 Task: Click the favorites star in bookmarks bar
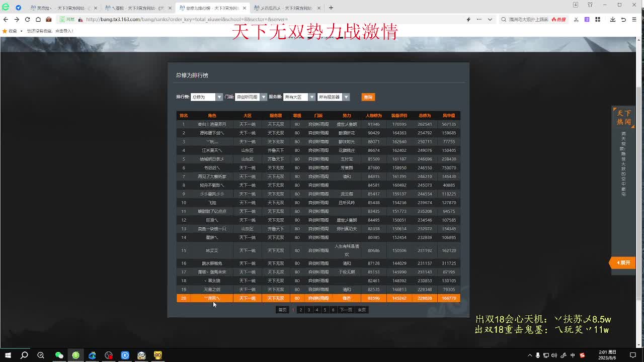5,31
